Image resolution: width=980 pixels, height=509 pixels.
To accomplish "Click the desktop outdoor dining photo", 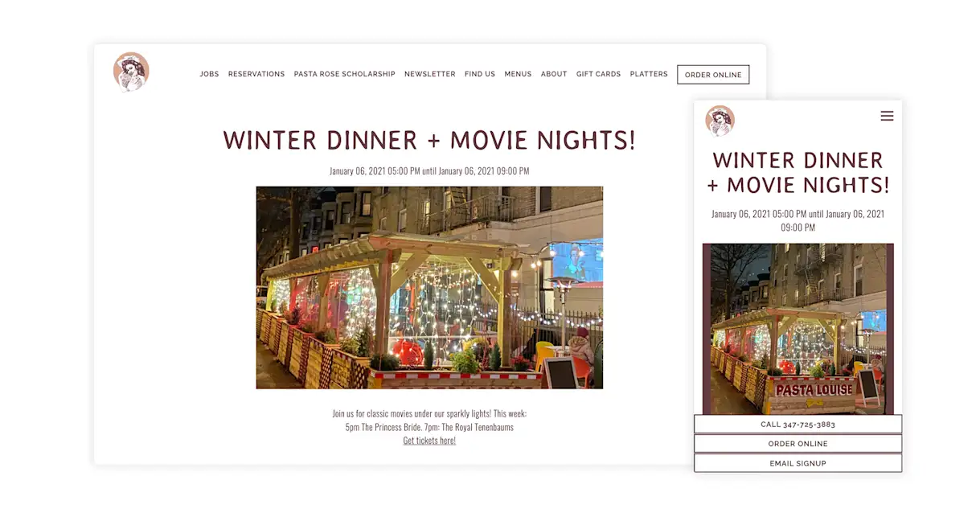I will coord(429,288).
